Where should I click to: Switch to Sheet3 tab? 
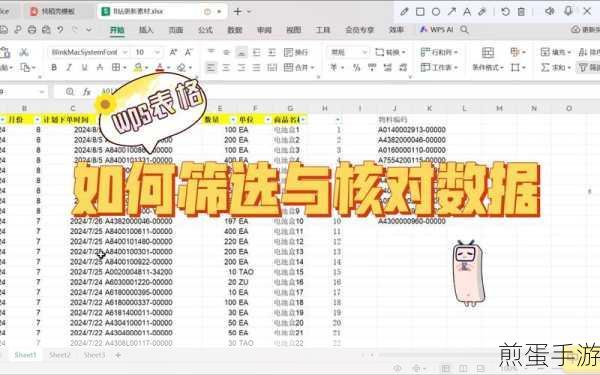[95, 355]
